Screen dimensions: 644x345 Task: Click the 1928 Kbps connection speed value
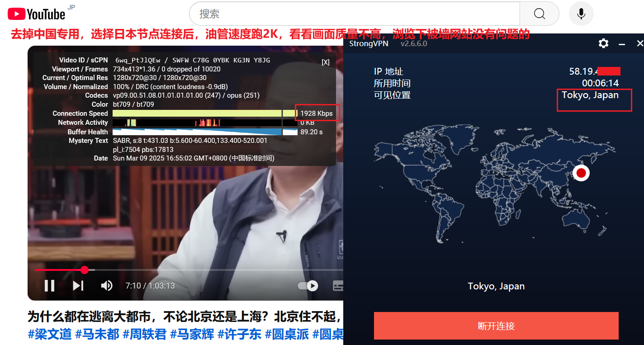[x=317, y=113]
